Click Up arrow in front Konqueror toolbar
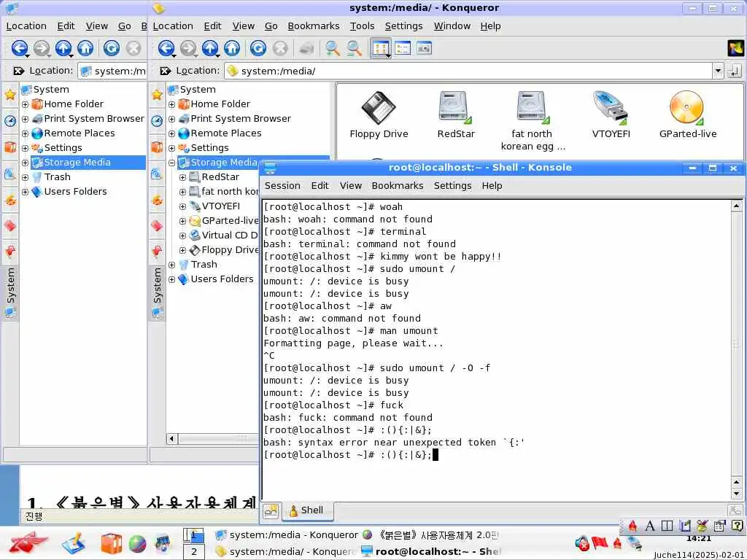 (209, 48)
